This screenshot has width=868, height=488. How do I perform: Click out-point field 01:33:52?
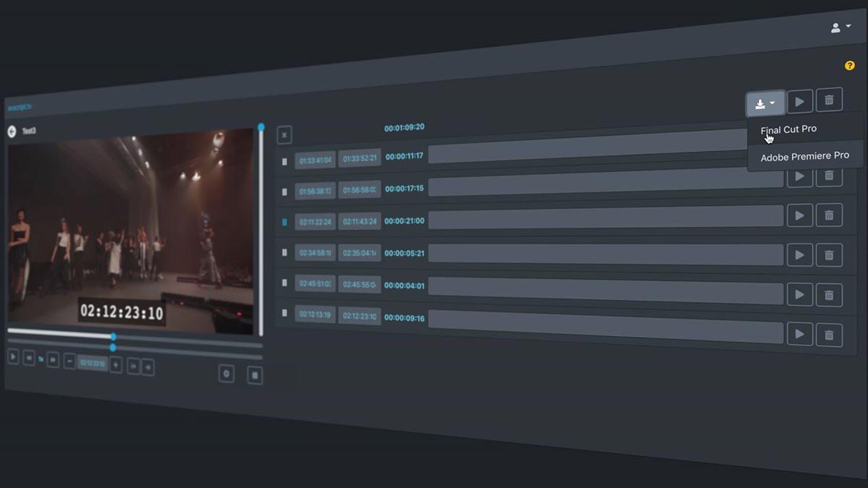point(359,158)
